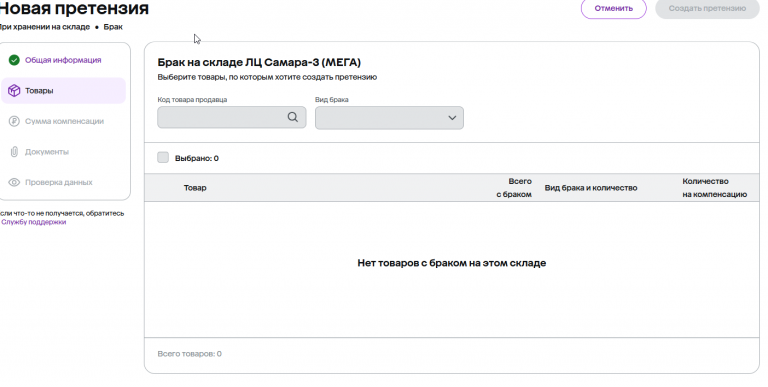
Task: Click the magnifier icon in Код товара продавца
Action: coord(293,117)
